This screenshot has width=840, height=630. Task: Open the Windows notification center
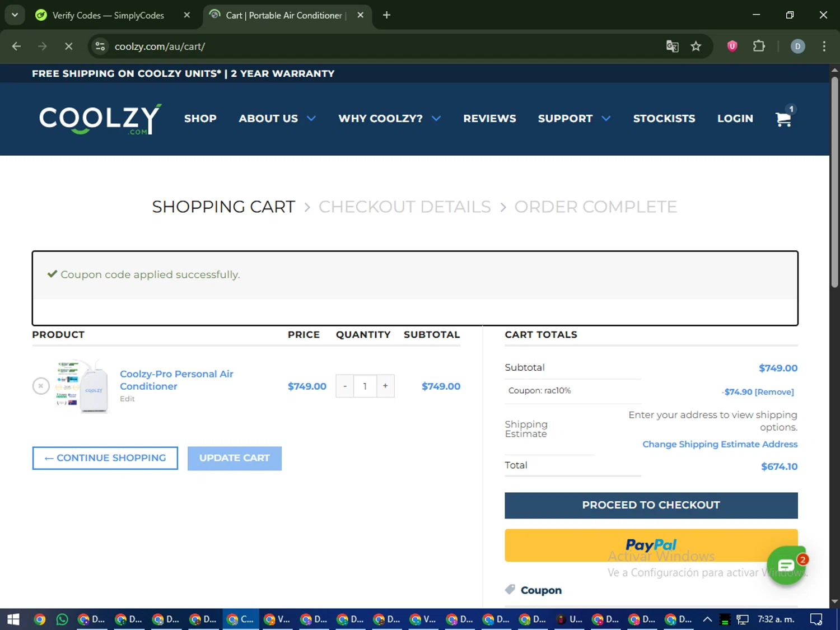coord(816,619)
